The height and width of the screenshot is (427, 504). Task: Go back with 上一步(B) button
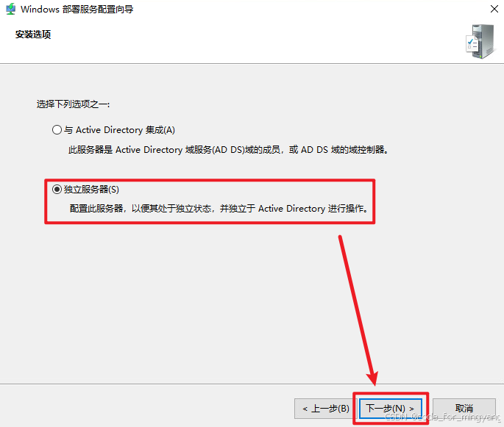pos(325,409)
